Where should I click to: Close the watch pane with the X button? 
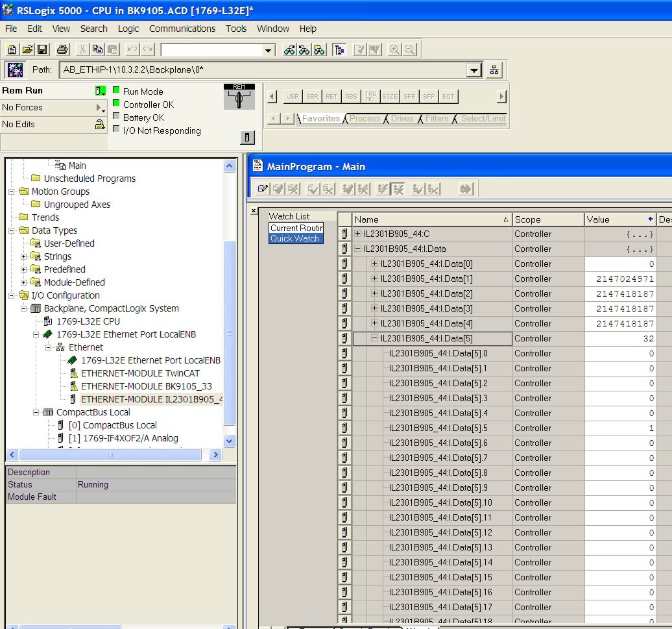pyautogui.click(x=254, y=211)
